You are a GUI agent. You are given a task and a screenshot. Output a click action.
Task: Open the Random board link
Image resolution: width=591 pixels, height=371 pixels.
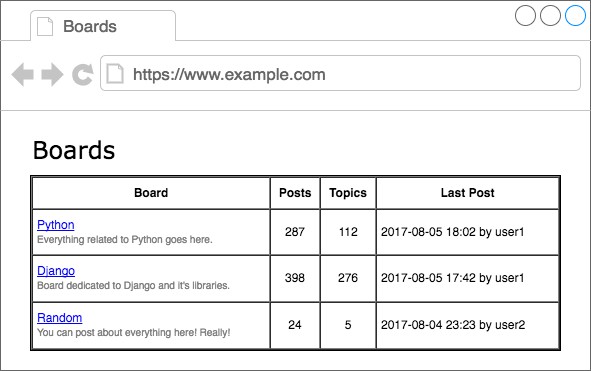[60, 318]
